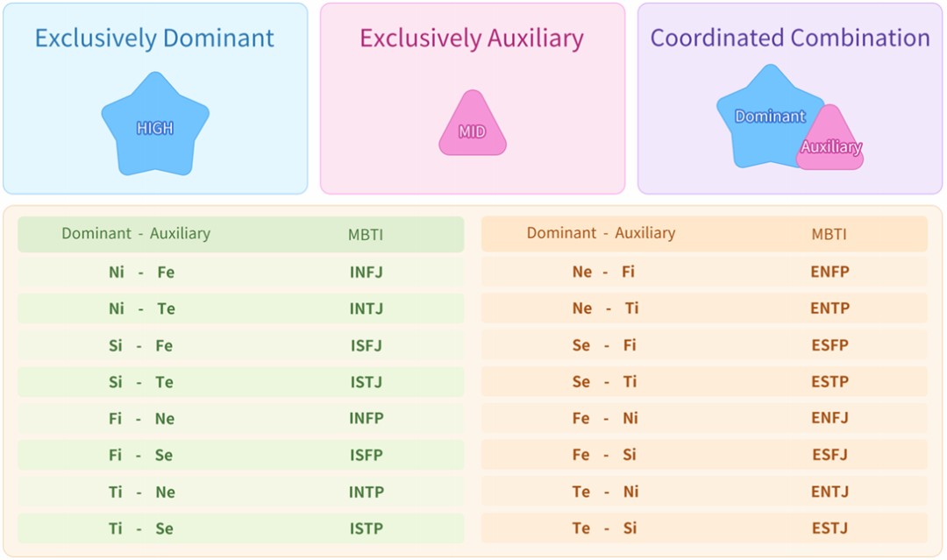Click the green MBTI column header
Screen dimensions: 947x560
[x=366, y=234]
